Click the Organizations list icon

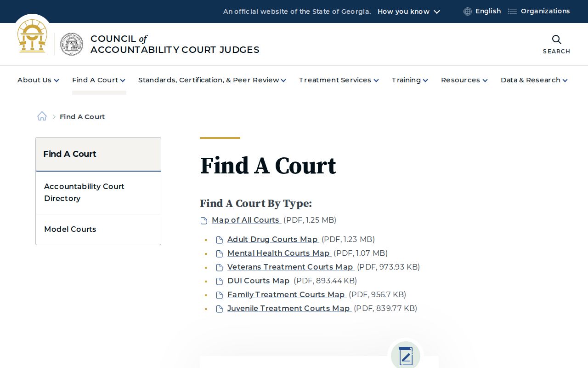512,11
